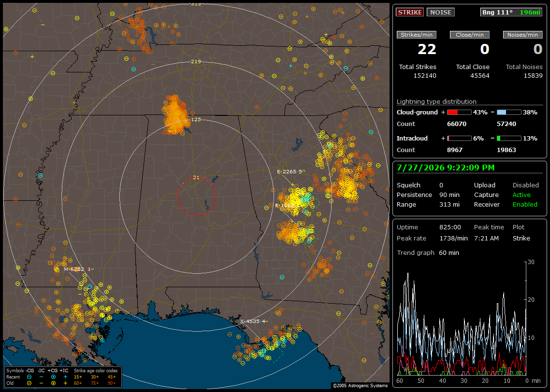Switch to NOISE mode
The height and width of the screenshot is (392, 550).
point(441,12)
